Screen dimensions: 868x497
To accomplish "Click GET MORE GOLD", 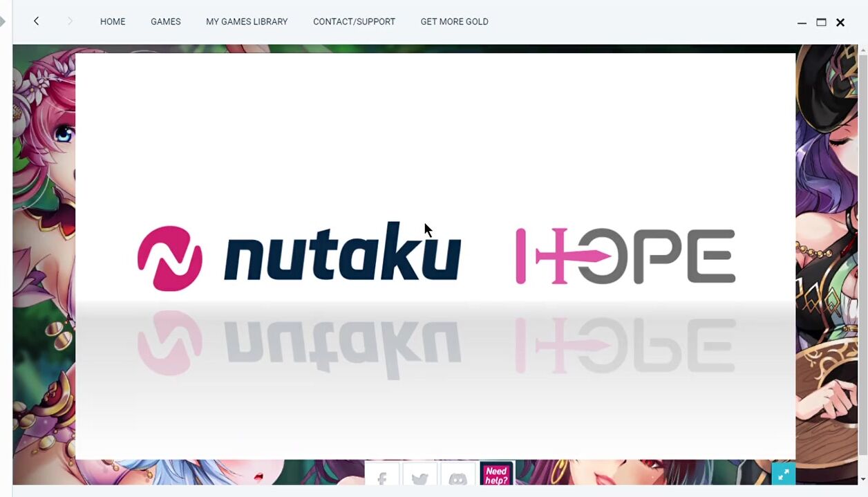I will [454, 21].
